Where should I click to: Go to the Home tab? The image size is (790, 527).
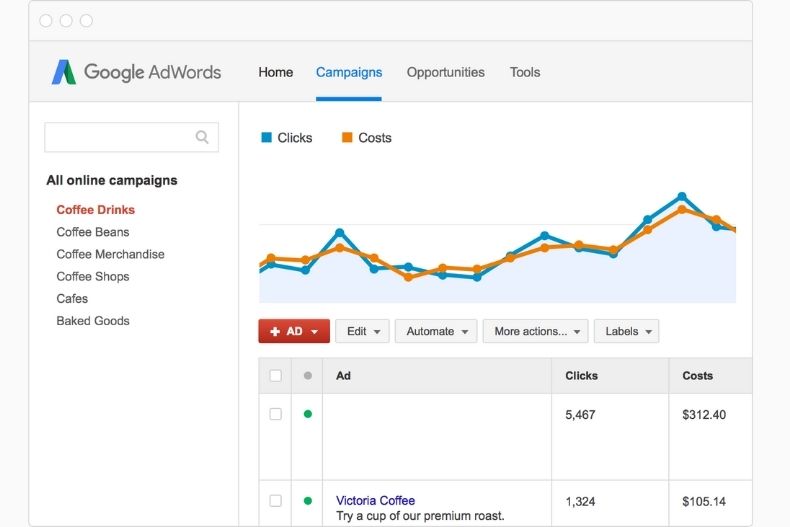tap(276, 72)
